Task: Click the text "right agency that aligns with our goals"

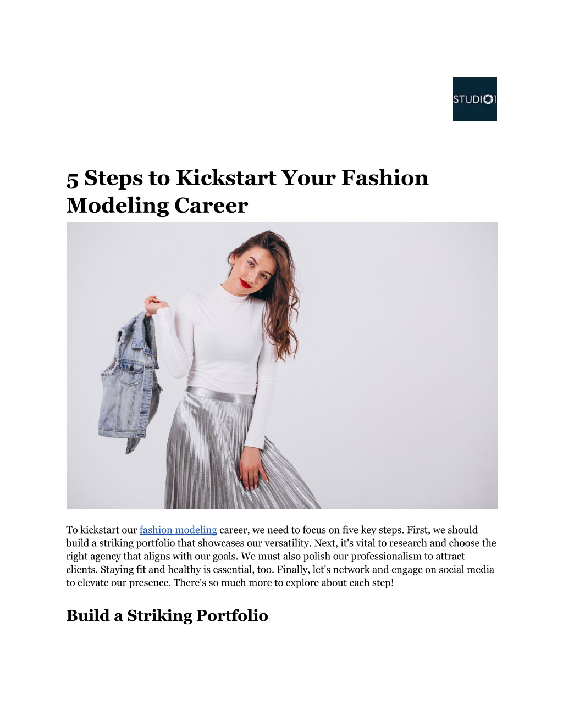Action: [x=152, y=556]
